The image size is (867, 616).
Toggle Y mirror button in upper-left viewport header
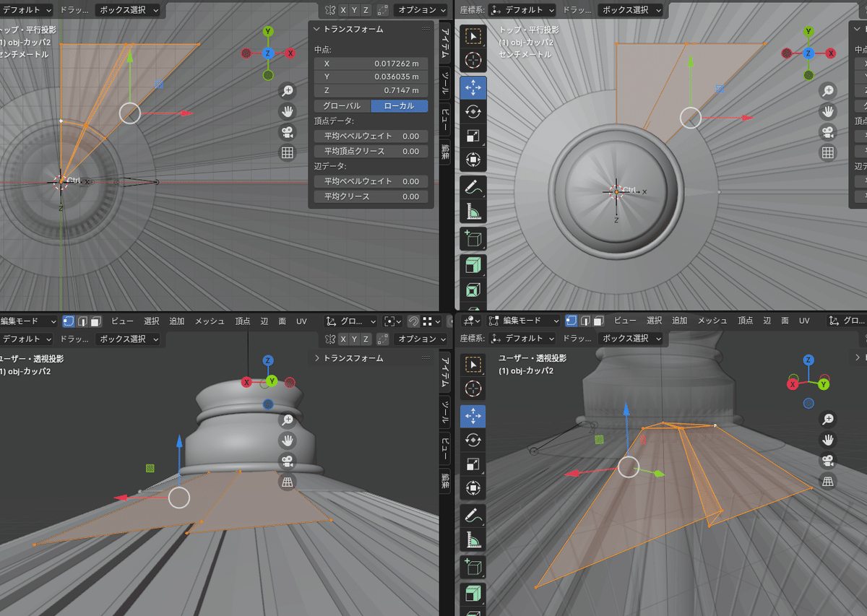355,10
